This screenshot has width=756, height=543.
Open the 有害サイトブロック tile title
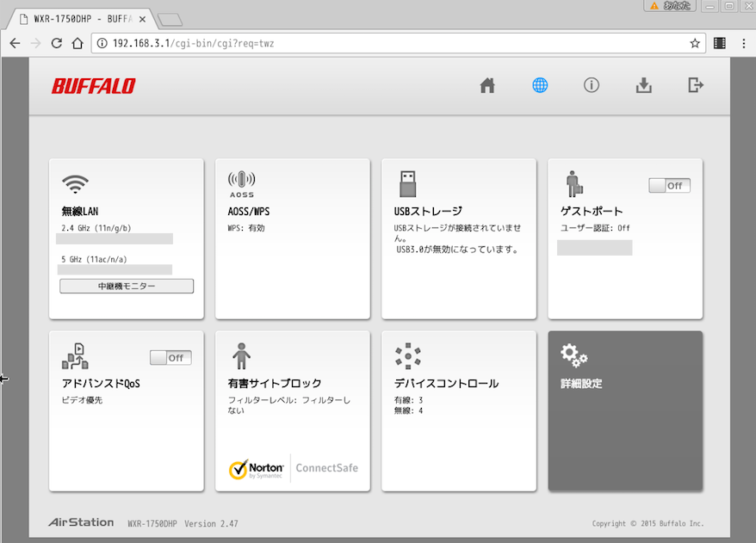tap(275, 383)
